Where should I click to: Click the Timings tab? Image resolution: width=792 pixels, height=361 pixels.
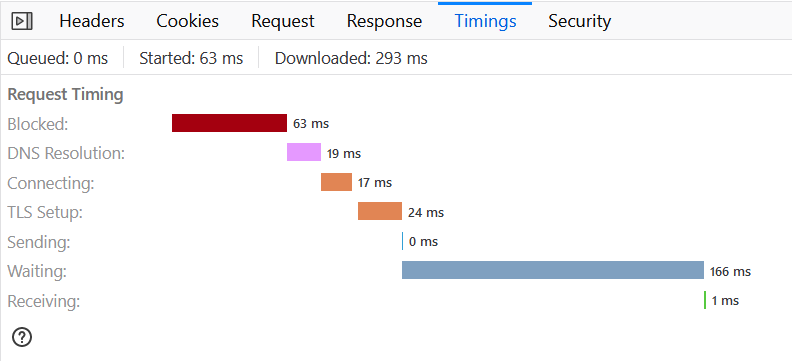[485, 21]
